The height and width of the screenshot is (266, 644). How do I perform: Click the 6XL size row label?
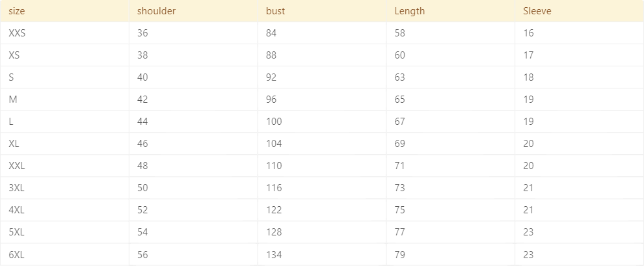point(17,254)
